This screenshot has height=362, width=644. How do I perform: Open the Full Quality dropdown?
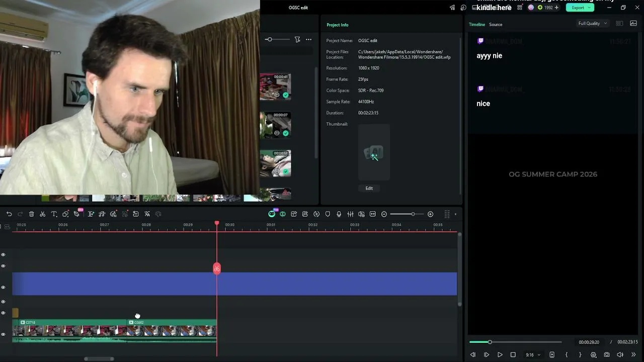[x=592, y=23]
